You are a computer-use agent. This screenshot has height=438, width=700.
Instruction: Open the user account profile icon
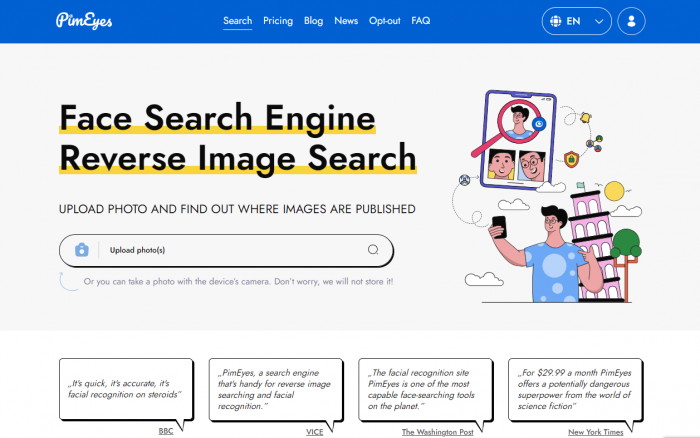631,21
